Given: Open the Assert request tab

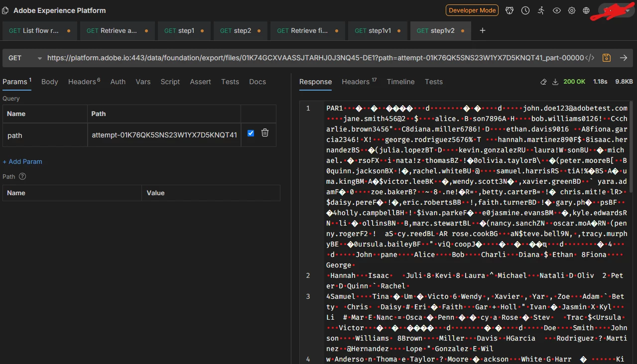Looking at the screenshot, I should click(x=201, y=82).
